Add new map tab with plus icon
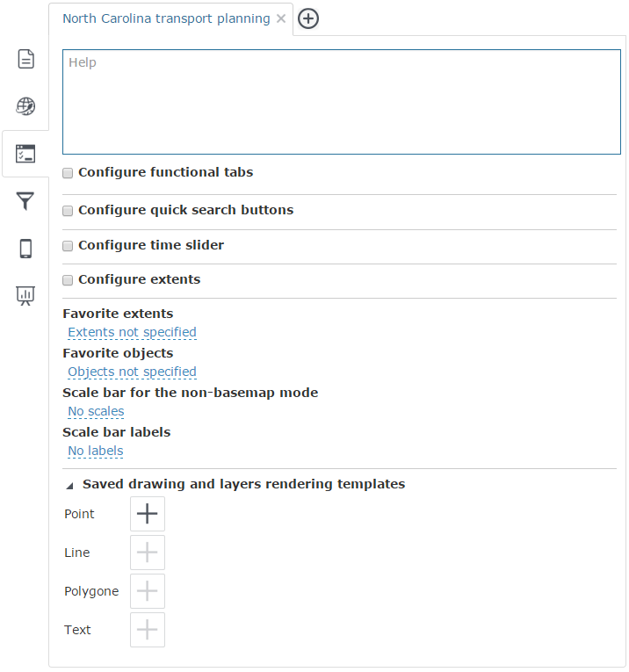Image resolution: width=629 pixels, height=672 pixels. pos(308,18)
